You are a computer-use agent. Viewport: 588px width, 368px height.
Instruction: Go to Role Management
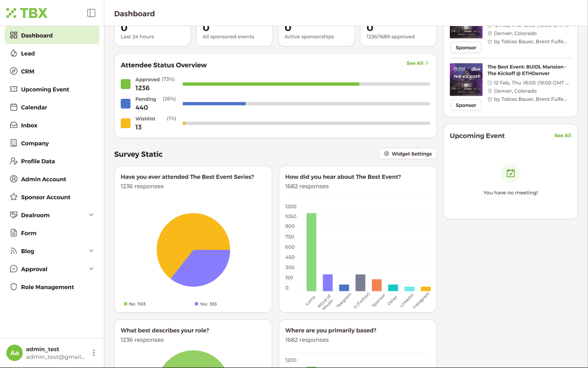[x=52, y=287]
